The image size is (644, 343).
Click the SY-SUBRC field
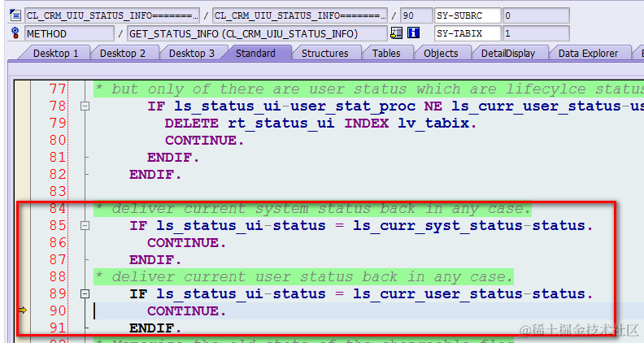tap(468, 15)
